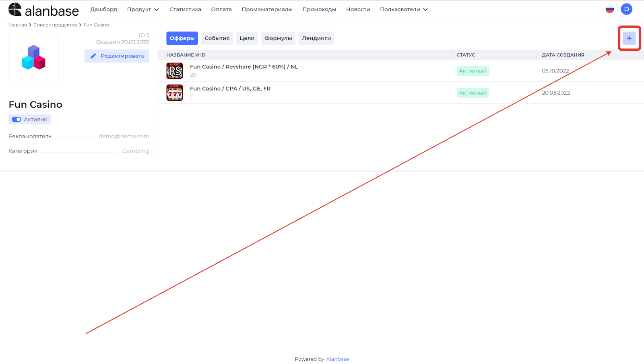Viewport: 644px width, 364px height.
Task: Switch to the События tab
Action: point(217,38)
